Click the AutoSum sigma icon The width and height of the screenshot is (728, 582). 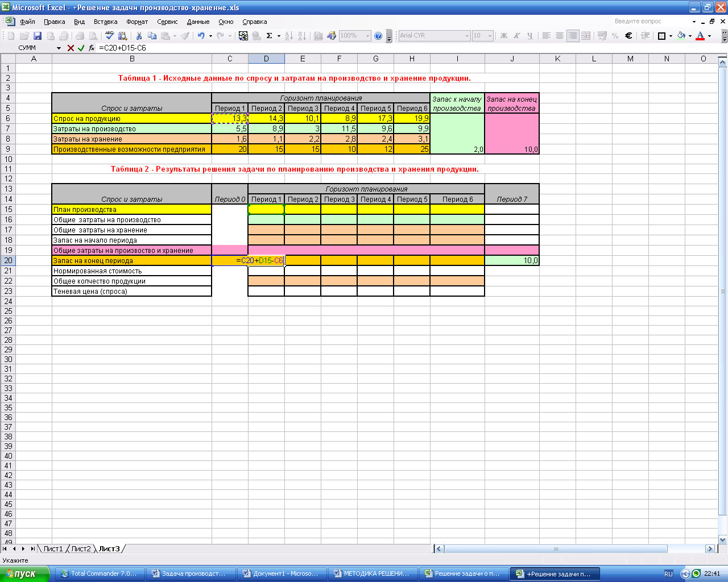[270, 36]
